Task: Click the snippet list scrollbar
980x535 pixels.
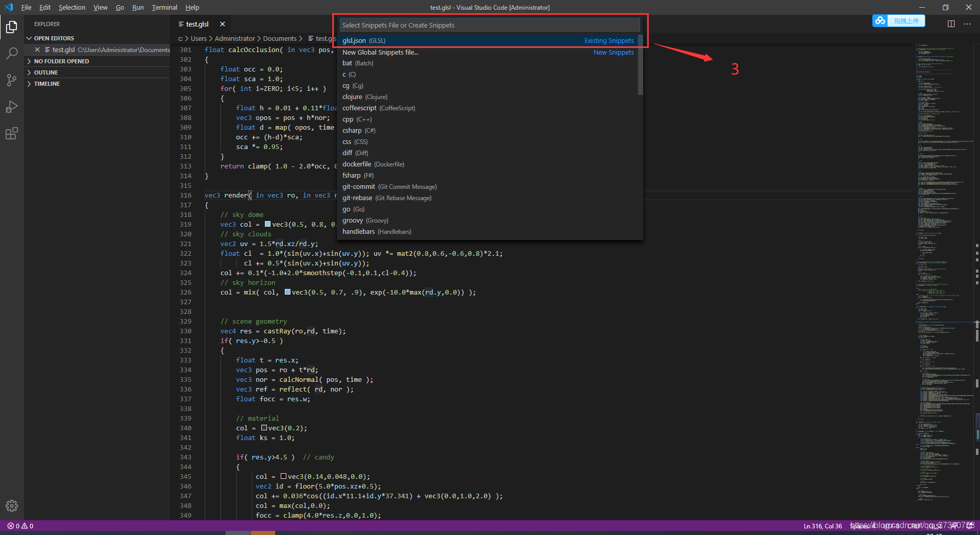Action: [x=641, y=65]
